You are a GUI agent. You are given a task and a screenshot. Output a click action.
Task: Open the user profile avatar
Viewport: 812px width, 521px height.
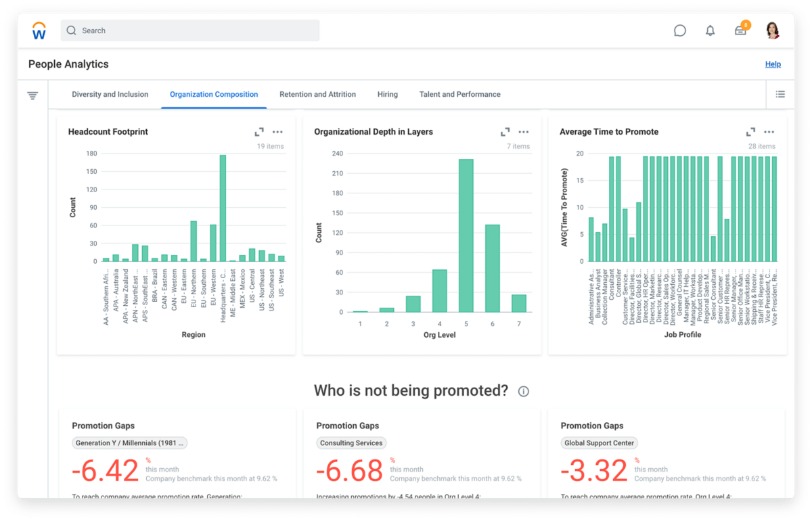773,30
